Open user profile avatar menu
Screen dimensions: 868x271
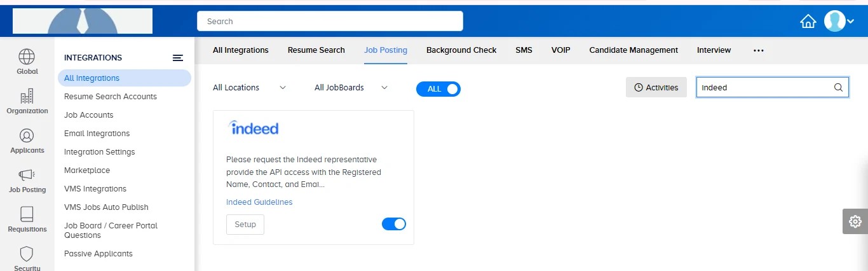coord(834,21)
